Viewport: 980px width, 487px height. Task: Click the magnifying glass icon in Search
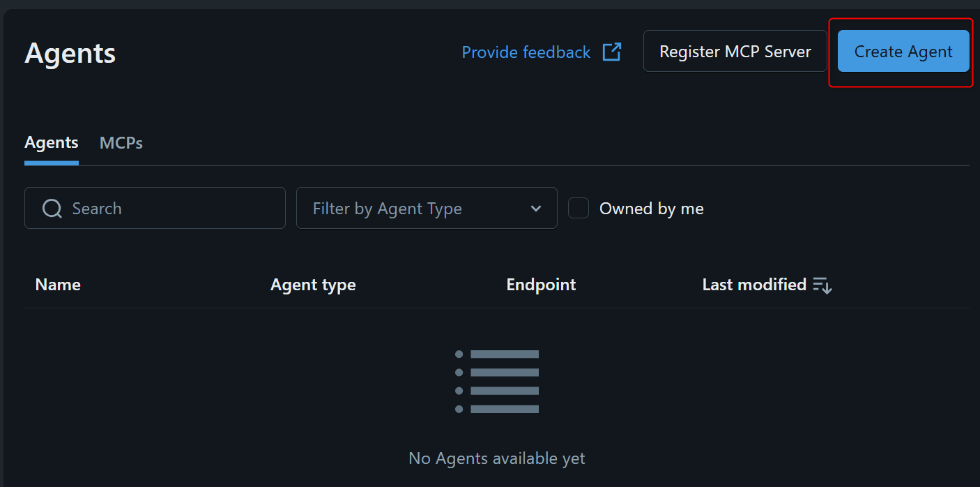[x=52, y=209]
